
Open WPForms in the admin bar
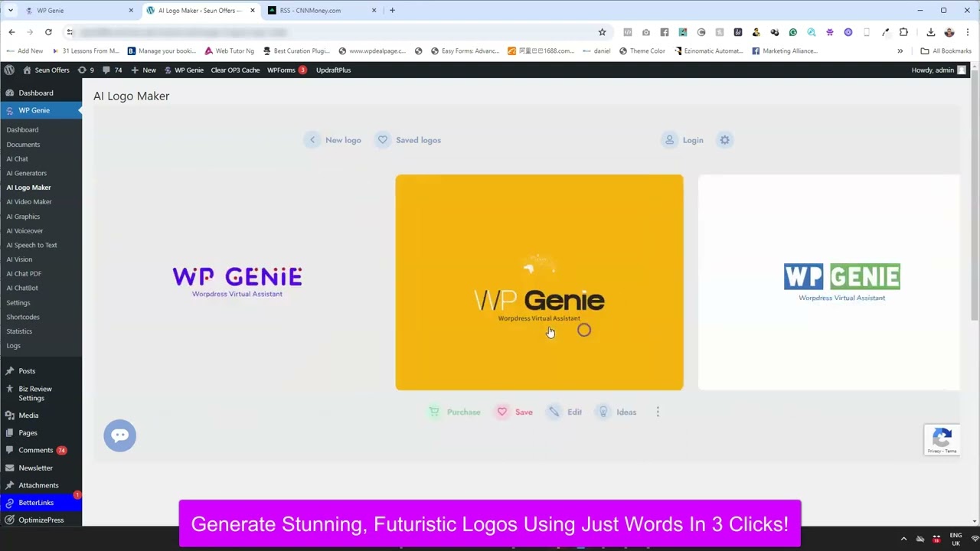coord(286,70)
